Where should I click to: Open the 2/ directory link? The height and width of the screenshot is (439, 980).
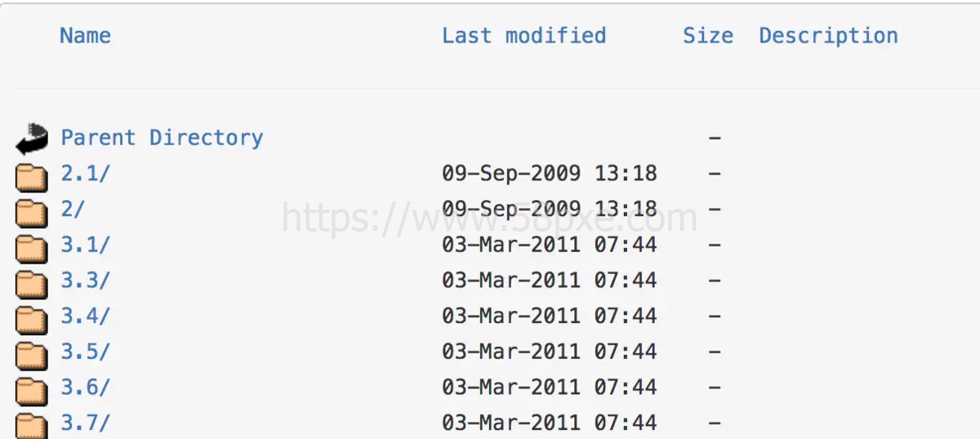pos(73,209)
